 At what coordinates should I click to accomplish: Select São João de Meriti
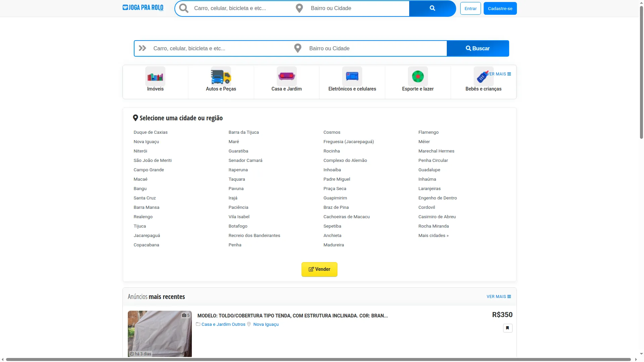(153, 160)
